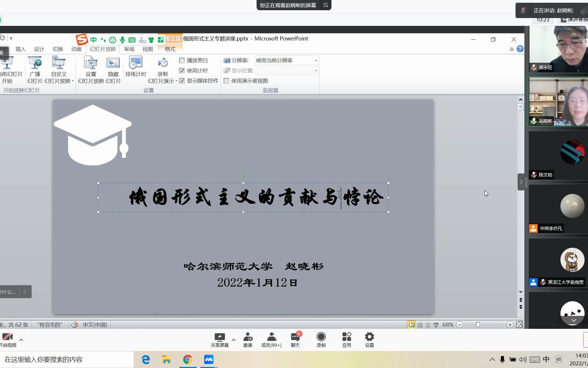Open the Apps icon (应用)
The image size is (588, 368).
[346, 340]
